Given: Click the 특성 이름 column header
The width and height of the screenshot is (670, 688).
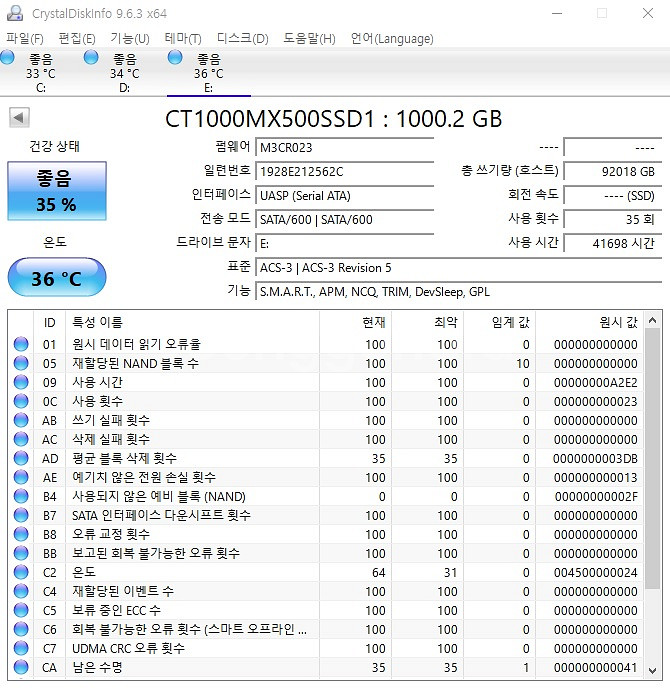Looking at the screenshot, I should [x=192, y=322].
